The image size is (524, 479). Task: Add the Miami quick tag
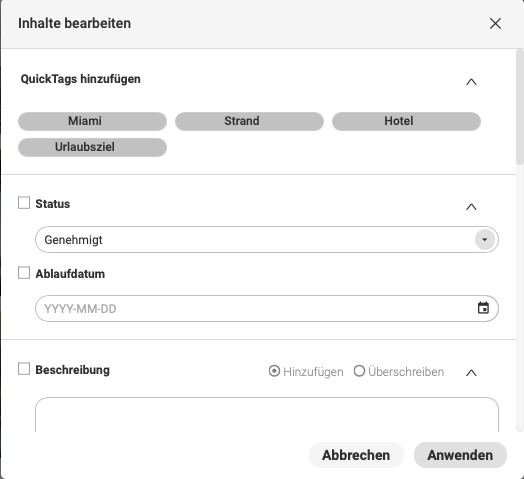[x=92, y=121]
